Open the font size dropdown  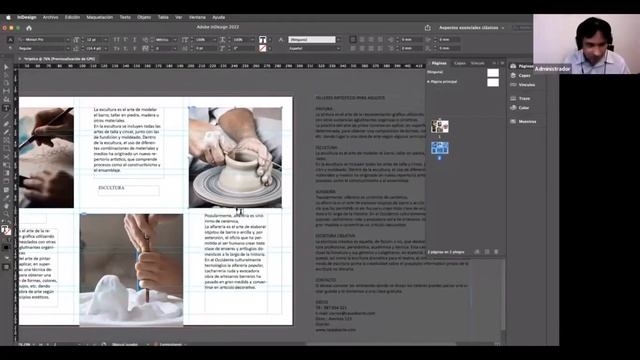106,40
